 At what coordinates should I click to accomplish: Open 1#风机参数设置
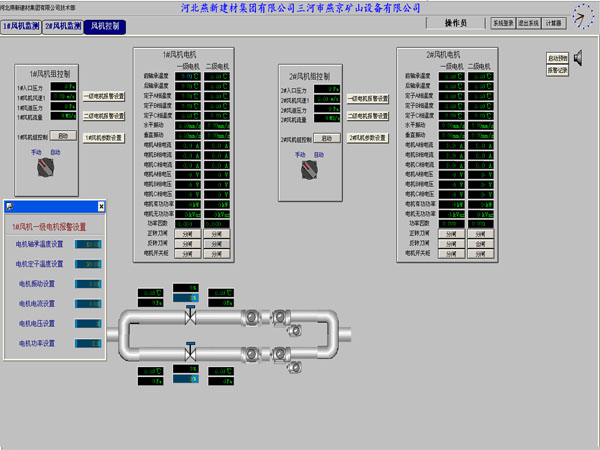coord(104,137)
